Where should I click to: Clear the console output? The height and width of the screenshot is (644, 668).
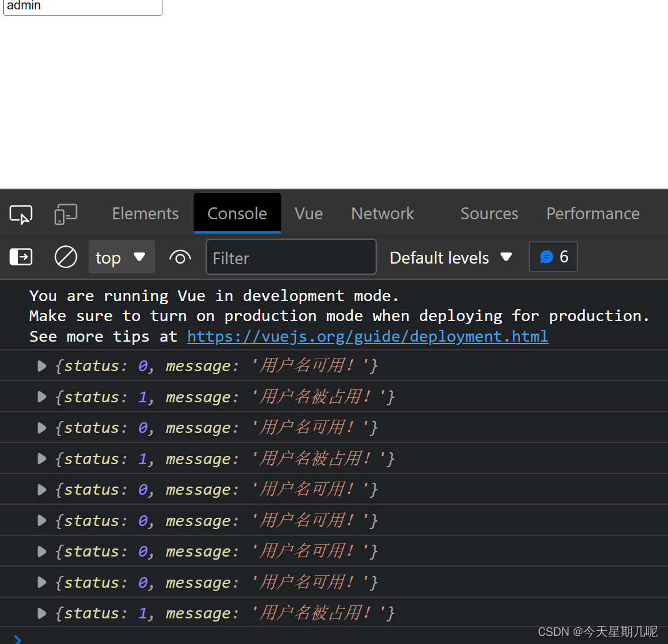click(x=66, y=257)
